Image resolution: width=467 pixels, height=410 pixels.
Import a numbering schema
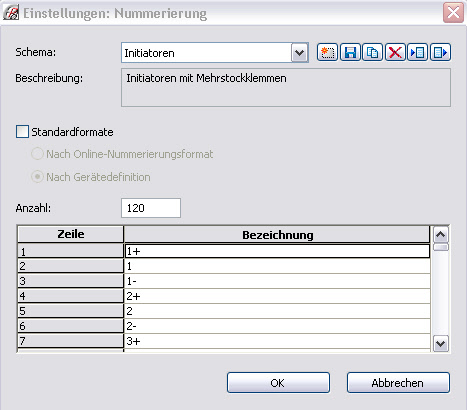tap(417, 52)
